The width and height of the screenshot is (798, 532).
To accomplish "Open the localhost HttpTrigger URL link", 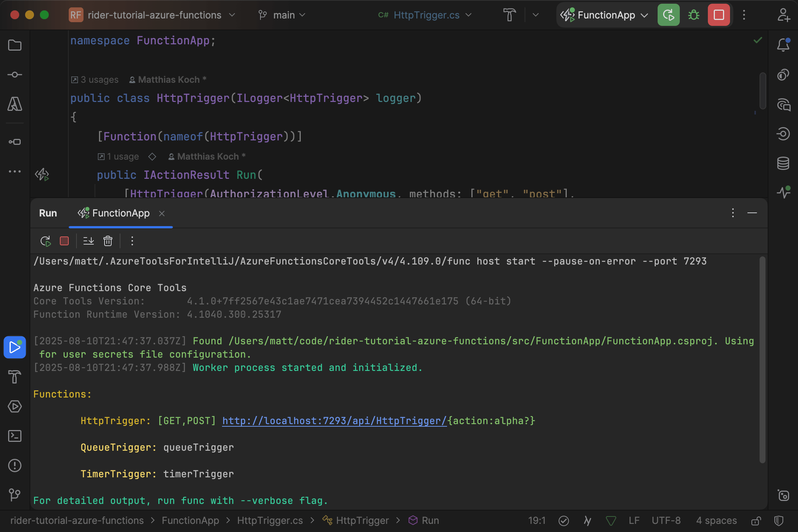I will click(x=334, y=421).
